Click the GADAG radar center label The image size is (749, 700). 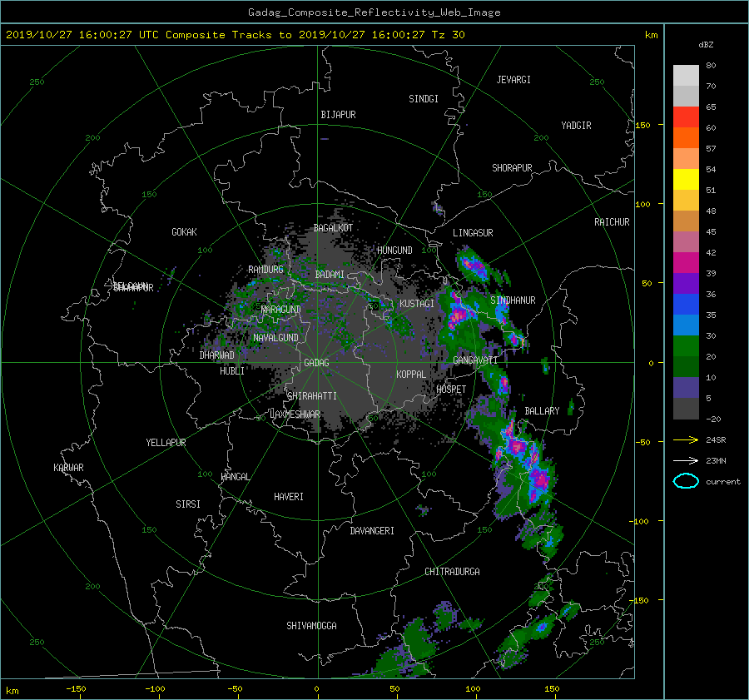point(316,363)
